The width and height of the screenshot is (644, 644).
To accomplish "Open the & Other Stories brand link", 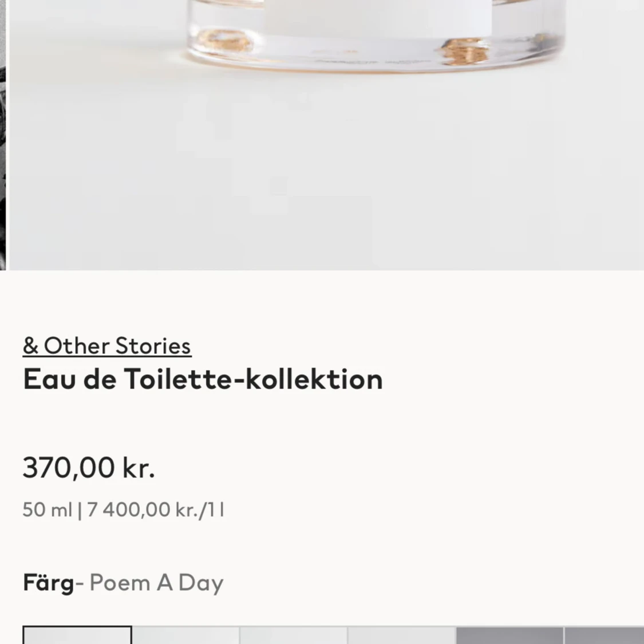I will [107, 346].
